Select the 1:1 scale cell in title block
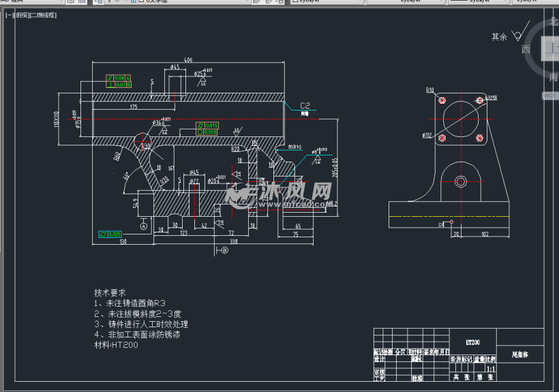The width and height of the screenshot is (559, 392). click(490, 368)
